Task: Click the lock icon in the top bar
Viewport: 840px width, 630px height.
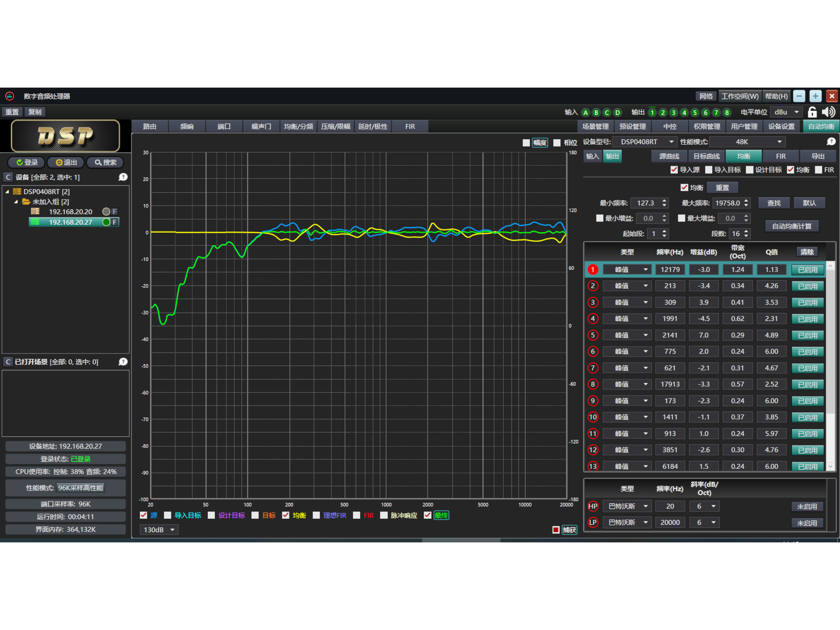Action: tap(812, 113)
